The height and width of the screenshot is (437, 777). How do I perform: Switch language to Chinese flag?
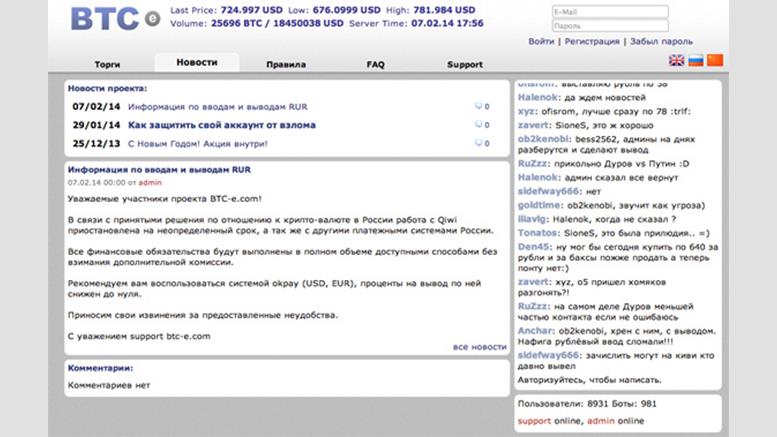tap(714, 60)
